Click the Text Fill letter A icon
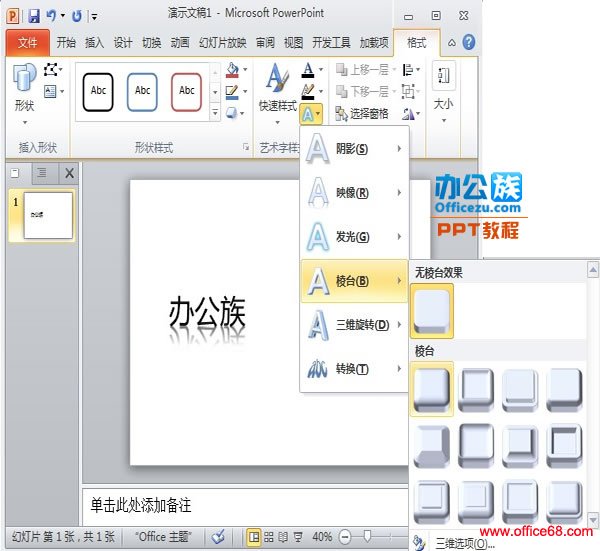The image size is (600, 551). [x=308, y=70]
